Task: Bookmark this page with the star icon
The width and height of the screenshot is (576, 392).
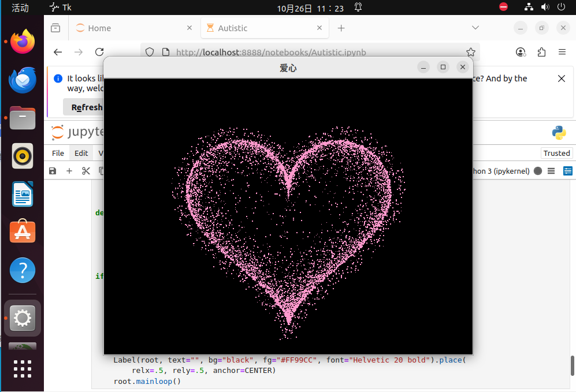Action: point(471,52)
